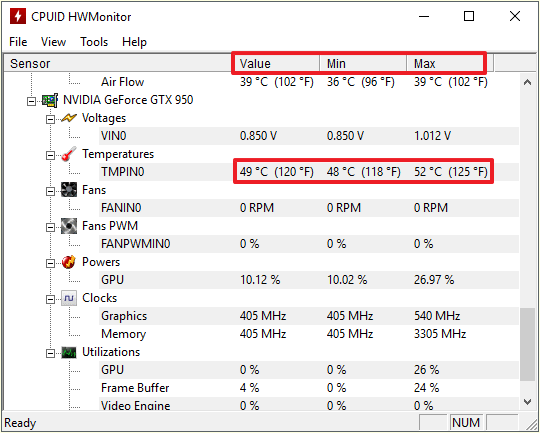The height and width of the screenshot is (433, 540).
Task: Click the NVIDIA GeForce GTX 950 card icon
Action: (50, 100)
